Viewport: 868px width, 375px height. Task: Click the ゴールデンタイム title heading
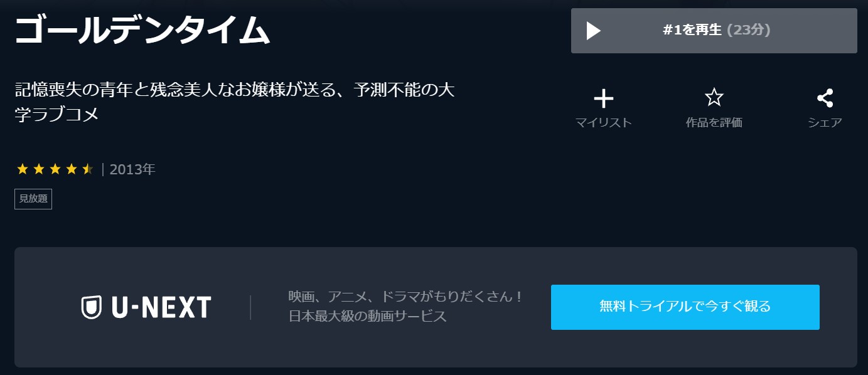pyautogui.click(x=142, y=30)
